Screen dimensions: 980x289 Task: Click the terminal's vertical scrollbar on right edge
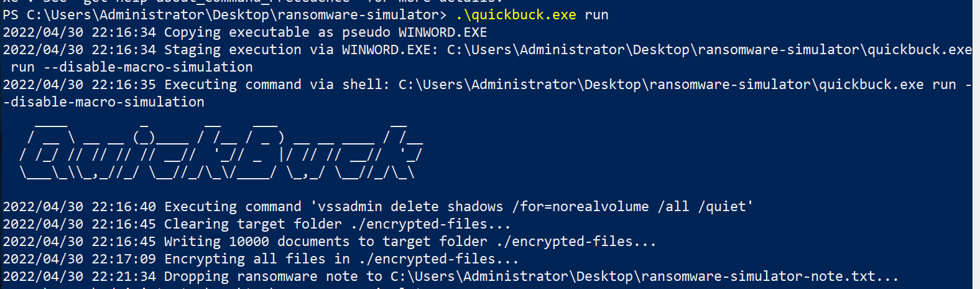click(x=976, y=144)
